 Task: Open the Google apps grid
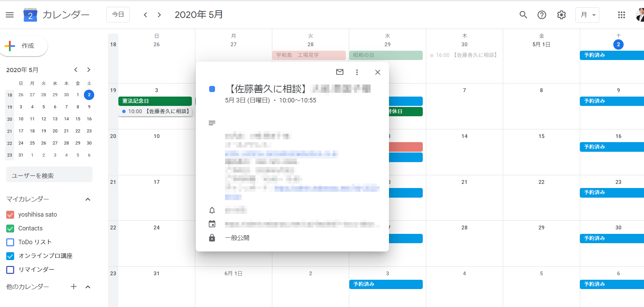tap(622, 15)
